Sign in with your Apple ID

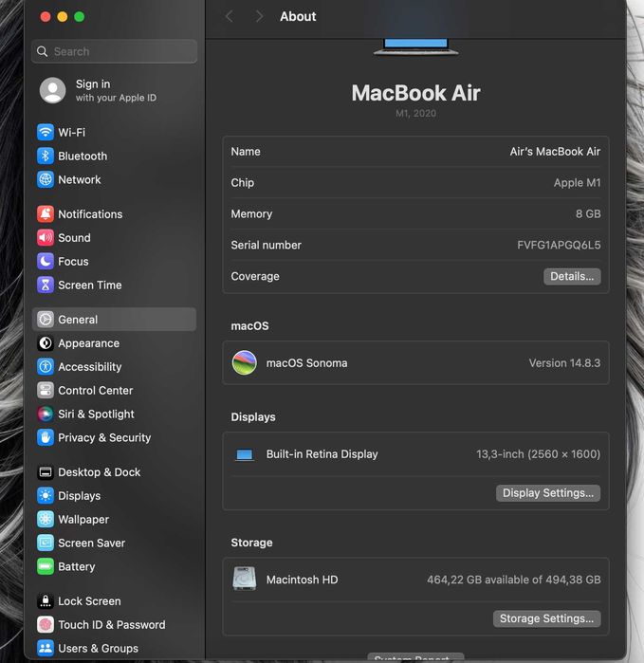[98, 90]
